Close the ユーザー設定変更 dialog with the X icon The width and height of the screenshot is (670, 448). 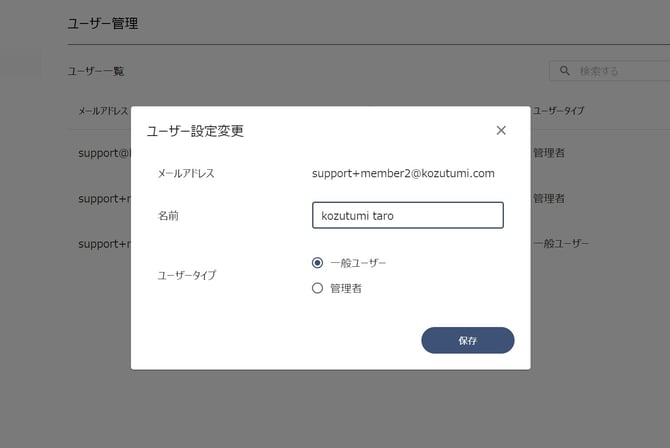[501, 130]
